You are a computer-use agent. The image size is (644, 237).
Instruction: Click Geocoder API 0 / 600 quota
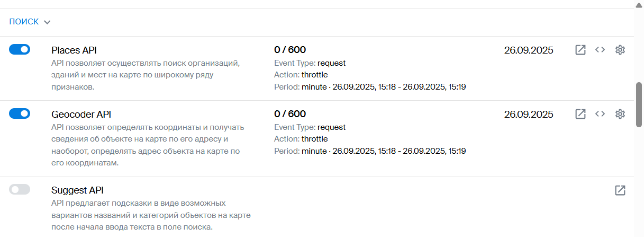pos(290,114)
